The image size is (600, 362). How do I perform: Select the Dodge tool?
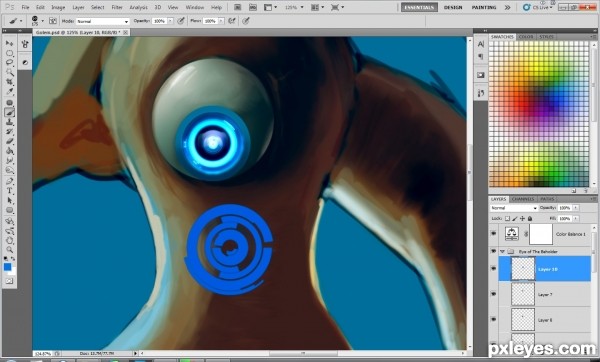coord(10,170)
